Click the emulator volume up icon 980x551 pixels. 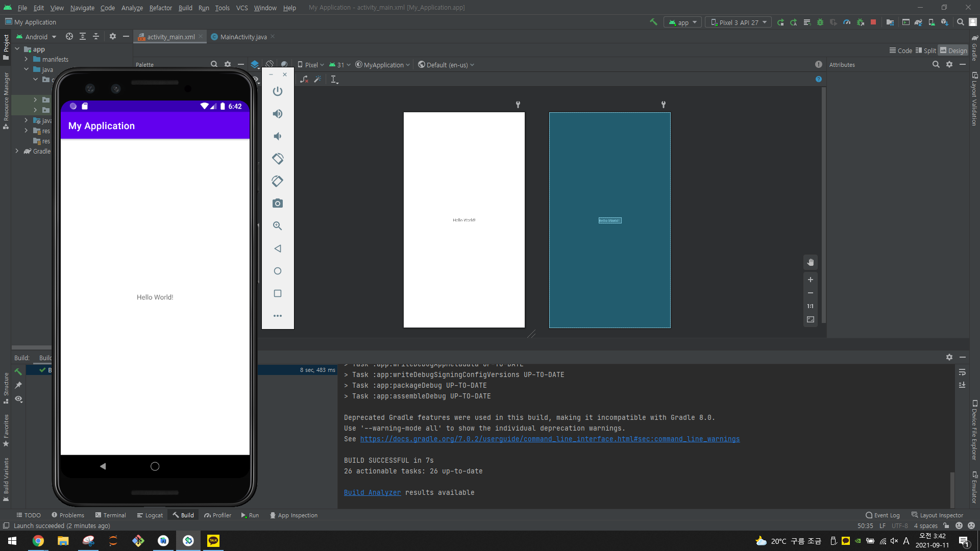tap(277, 114)
